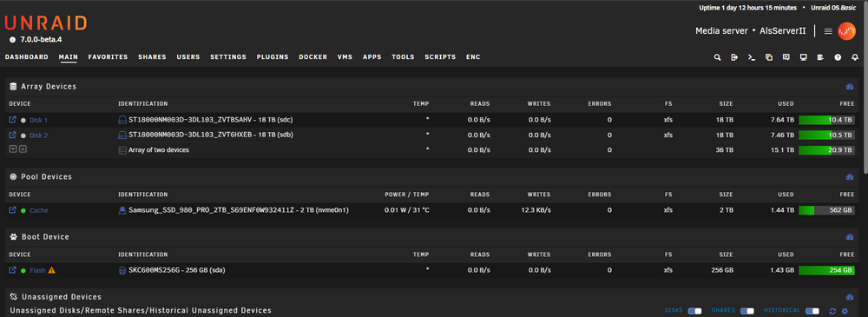Open the web terminal icon
This screenshot has width=868, height=317.
click(751, 57)
